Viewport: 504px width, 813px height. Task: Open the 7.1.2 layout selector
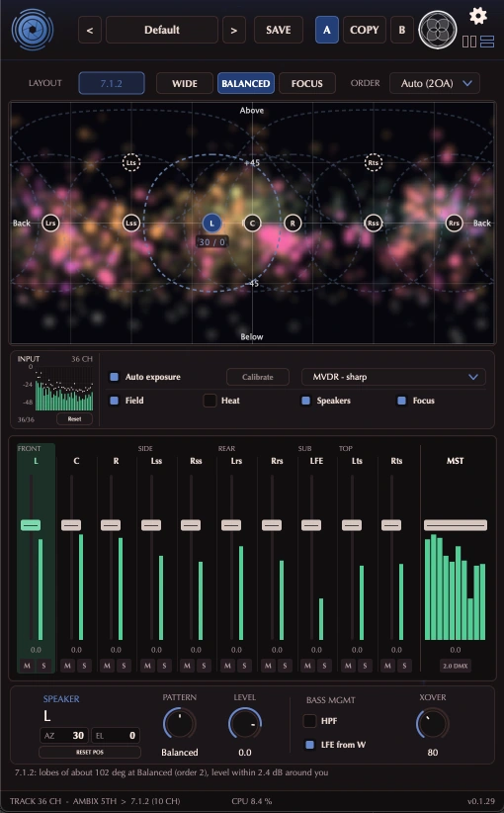point(112,83)
